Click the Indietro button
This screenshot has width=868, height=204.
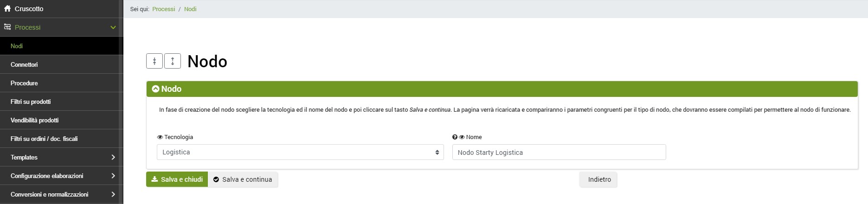tap(599, 179)
